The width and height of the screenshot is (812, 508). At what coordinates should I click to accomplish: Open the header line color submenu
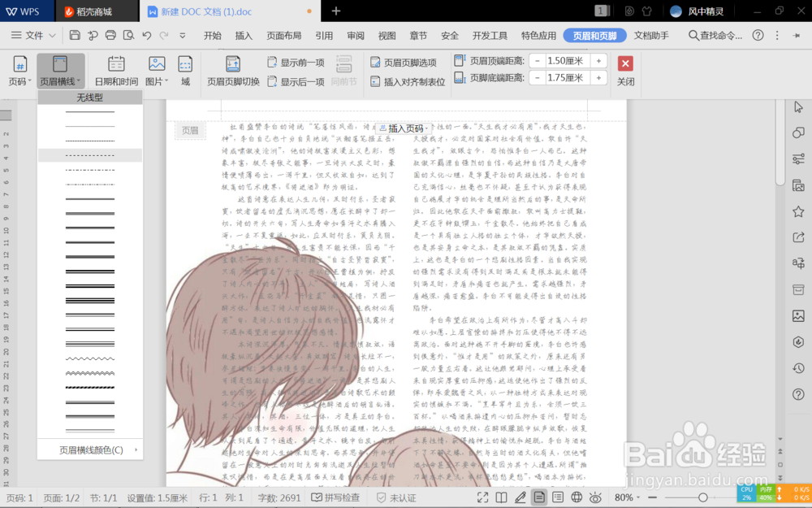89,448
